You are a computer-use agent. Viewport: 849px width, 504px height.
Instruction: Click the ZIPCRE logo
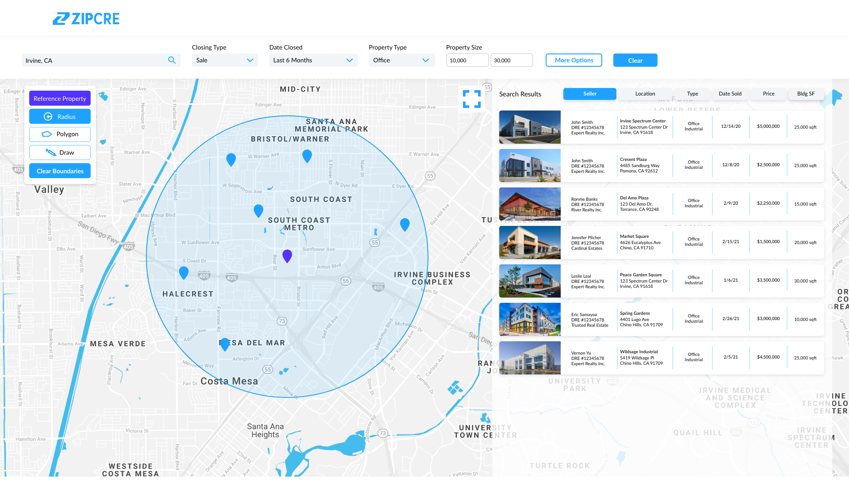(86, 19)
